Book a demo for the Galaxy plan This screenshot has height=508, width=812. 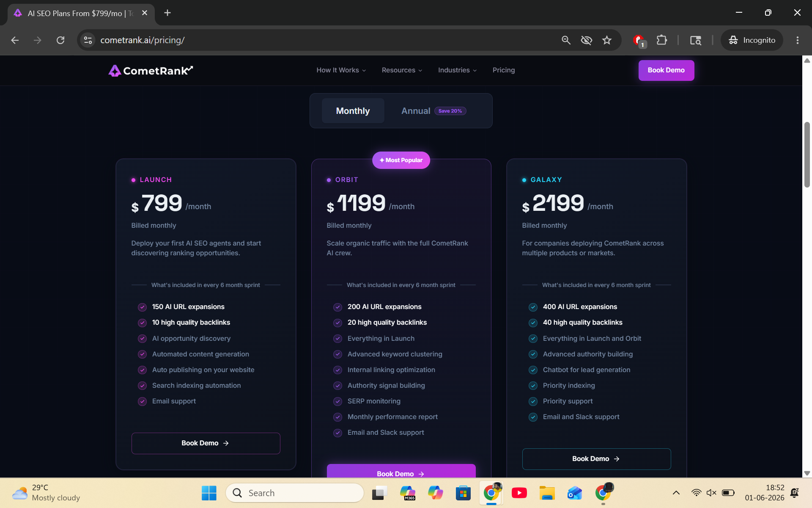click(596, 459)
